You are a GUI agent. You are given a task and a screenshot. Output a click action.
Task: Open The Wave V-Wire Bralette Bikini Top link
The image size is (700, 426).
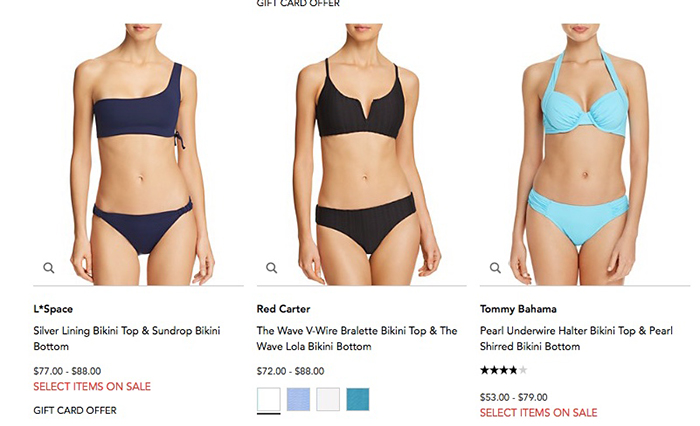click(357, 338)
